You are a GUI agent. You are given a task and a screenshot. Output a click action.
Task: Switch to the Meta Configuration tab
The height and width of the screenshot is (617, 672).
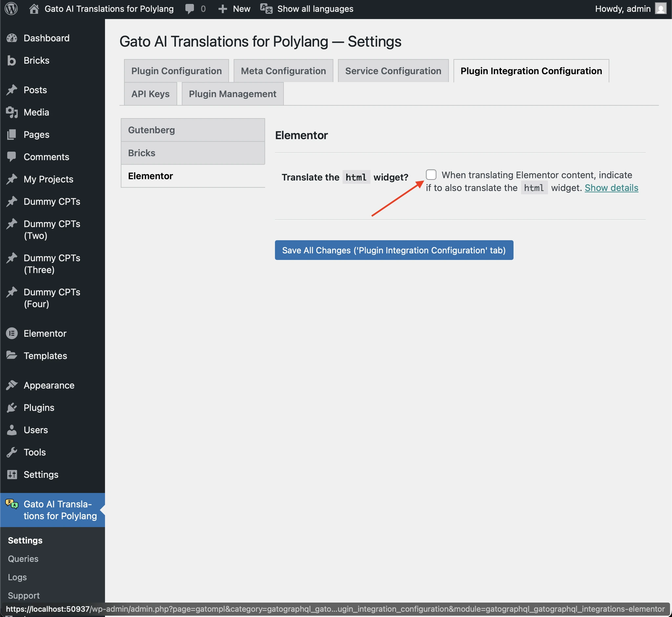(283, 71)
